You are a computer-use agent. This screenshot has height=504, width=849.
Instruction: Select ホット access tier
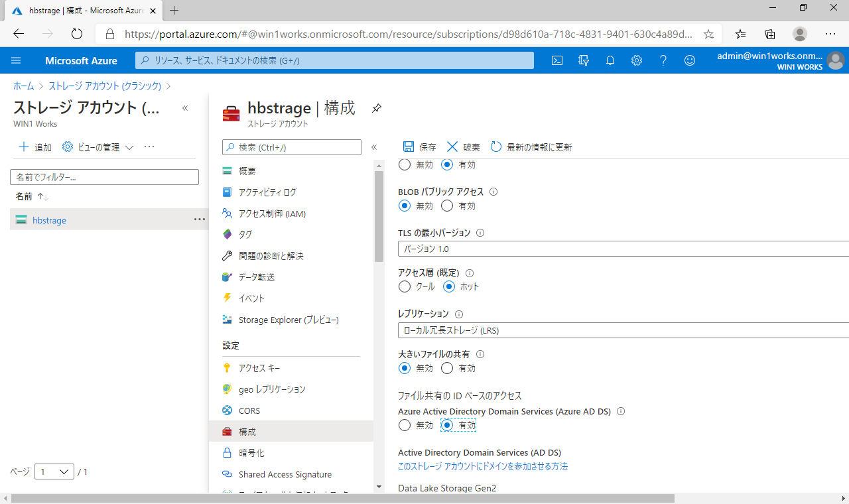(449, 286)
